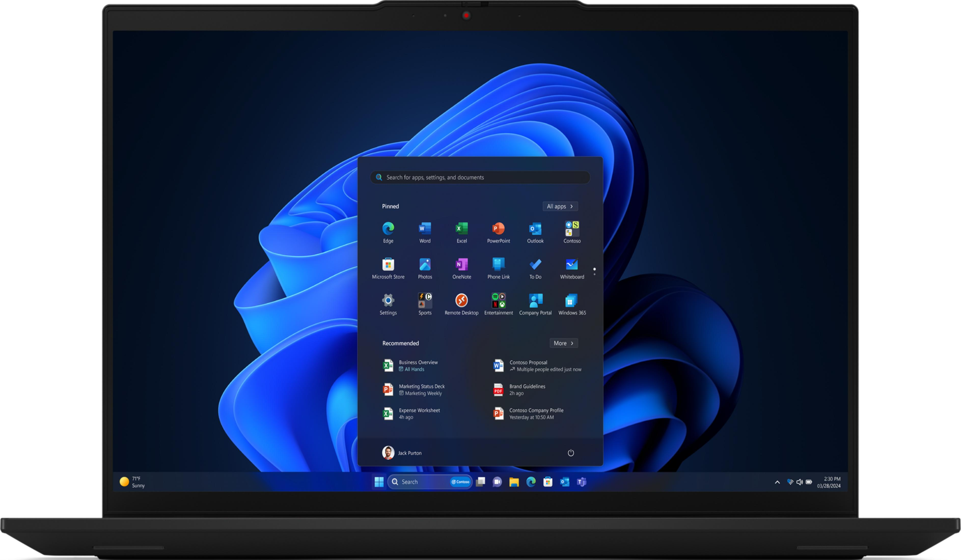This screenshot has width=961, height=560.
Task: Open Settings from pinned apps
Action: [x=388, y=304]
